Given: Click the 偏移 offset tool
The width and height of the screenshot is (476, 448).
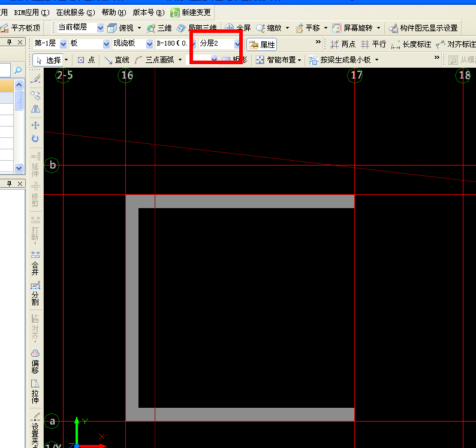Looking at the screenshot, I should coord(35,362).
